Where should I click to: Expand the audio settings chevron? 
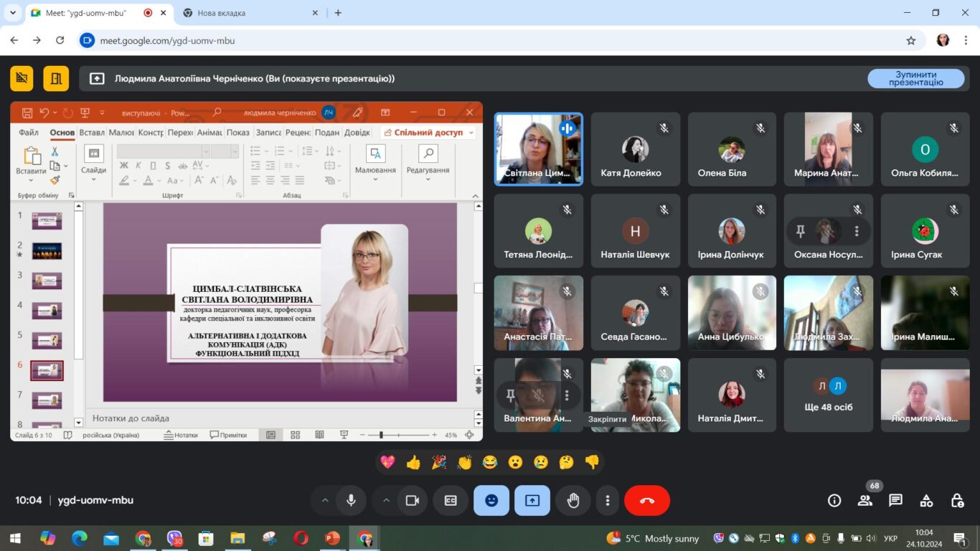click(x=324, y=501)
